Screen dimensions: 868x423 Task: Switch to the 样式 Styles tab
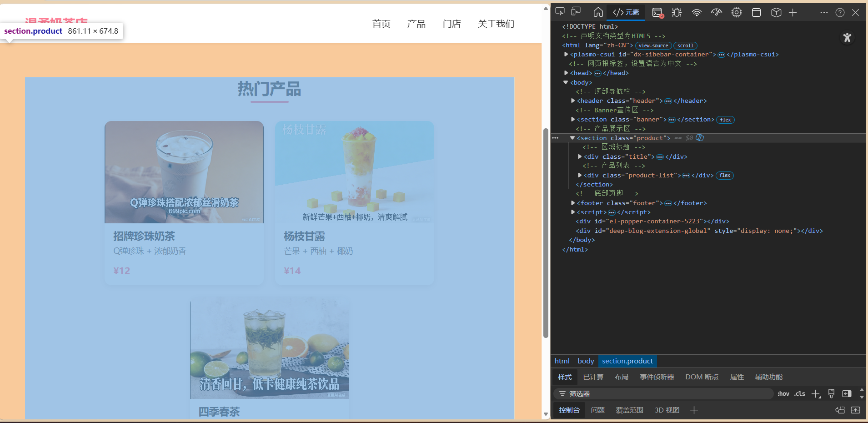tap(565, 377)
